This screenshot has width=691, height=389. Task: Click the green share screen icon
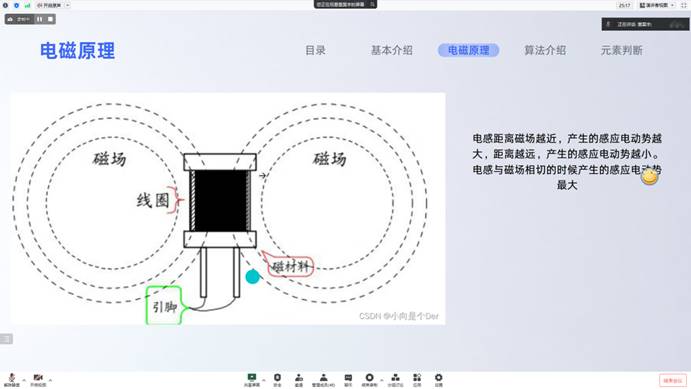tap(252, 380)
